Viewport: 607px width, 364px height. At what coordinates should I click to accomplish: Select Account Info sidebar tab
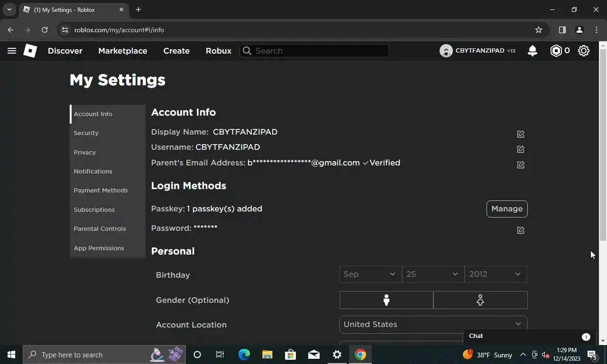(108, 114)
